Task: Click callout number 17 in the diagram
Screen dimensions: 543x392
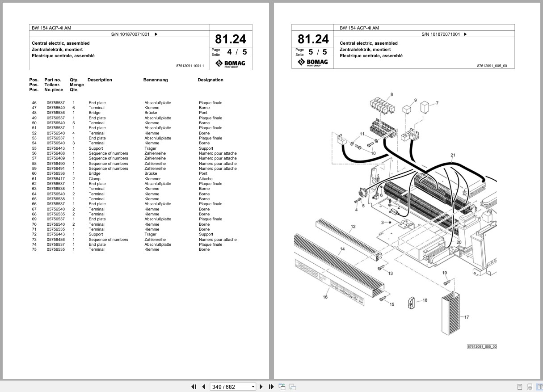Action: coord(467,317)
